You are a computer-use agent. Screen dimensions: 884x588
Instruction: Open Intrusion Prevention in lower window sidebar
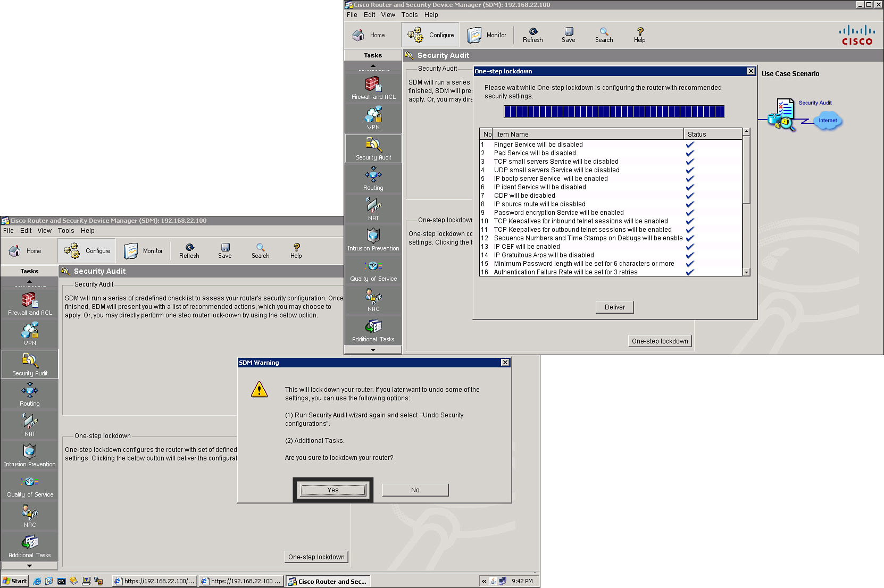point(30,455)
